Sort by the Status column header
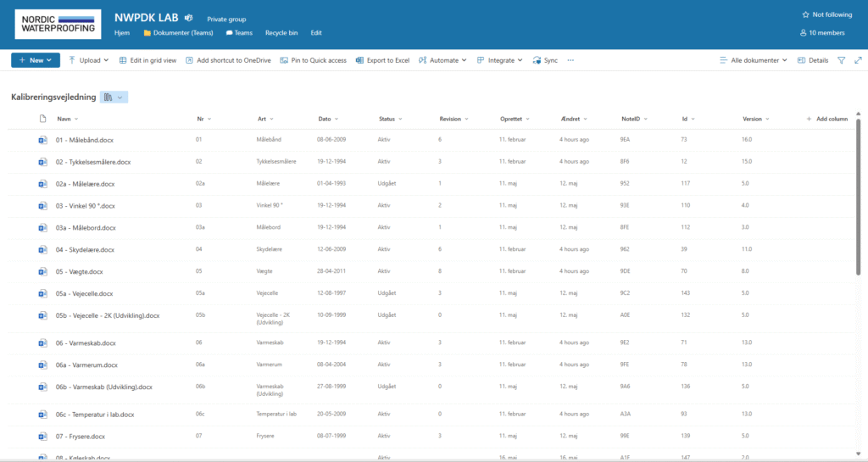868x462 pixels. pos(390,120)
